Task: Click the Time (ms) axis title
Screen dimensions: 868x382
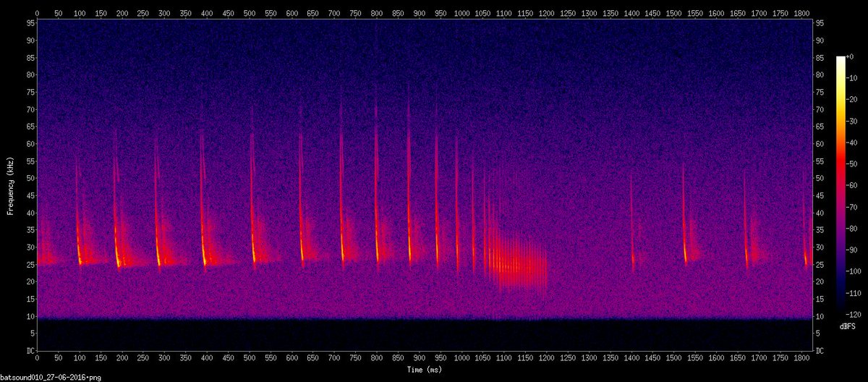Action: click(x=423, y=369)
